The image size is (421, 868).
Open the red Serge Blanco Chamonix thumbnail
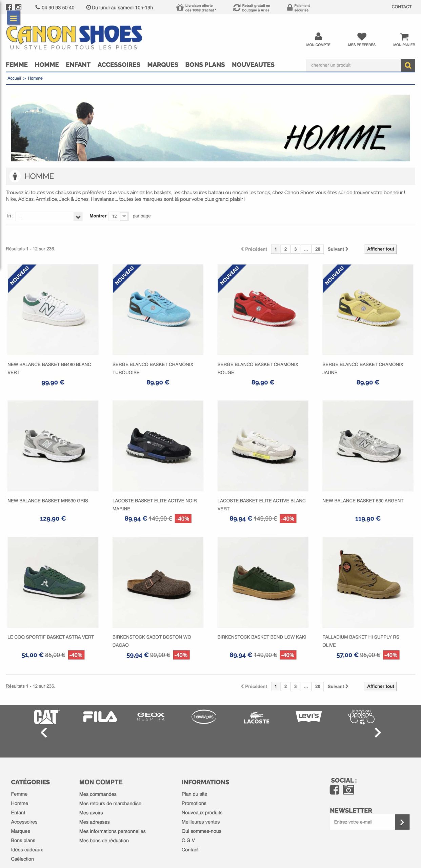coord(263,310)
